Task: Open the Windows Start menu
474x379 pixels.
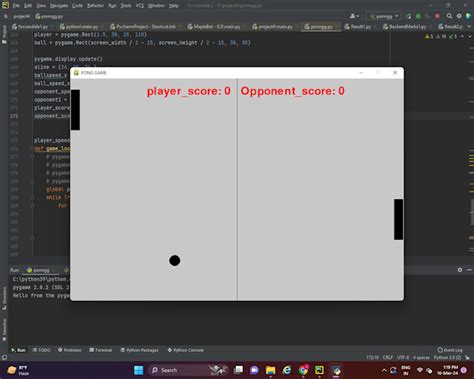Action: (x=138, y=370)
